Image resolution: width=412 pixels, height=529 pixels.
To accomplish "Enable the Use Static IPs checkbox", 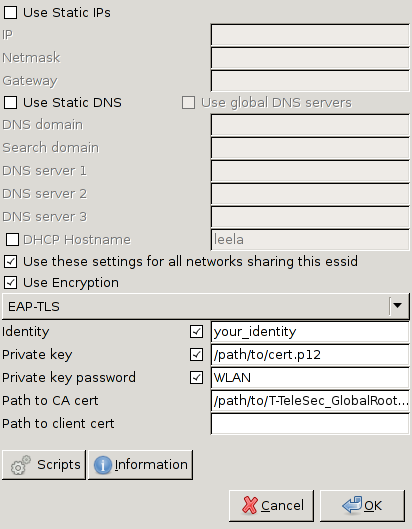I will (10, 12).
